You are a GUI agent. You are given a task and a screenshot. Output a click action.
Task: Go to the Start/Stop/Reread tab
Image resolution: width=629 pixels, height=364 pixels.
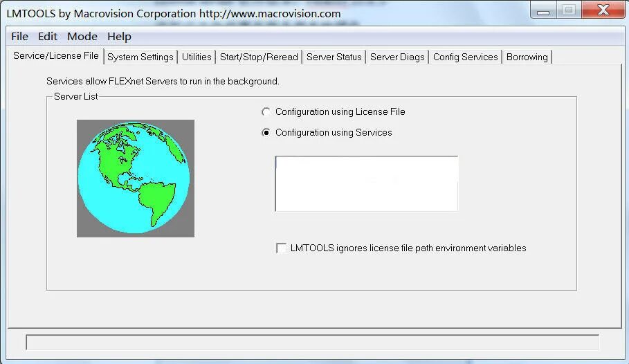[259, 57]
